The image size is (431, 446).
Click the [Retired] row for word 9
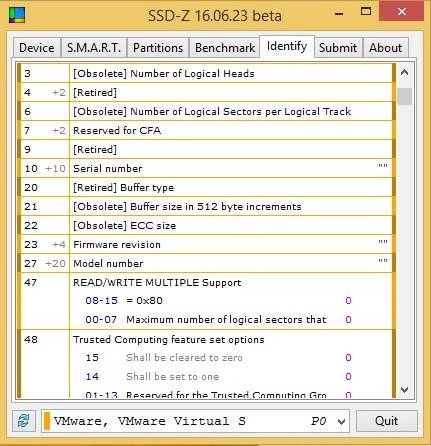205,149
